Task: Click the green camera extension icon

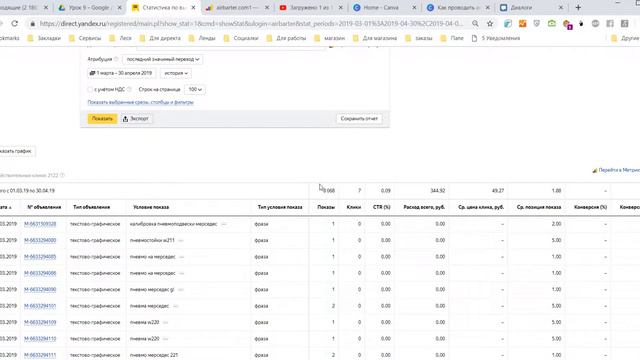Action: pos(552,24)
